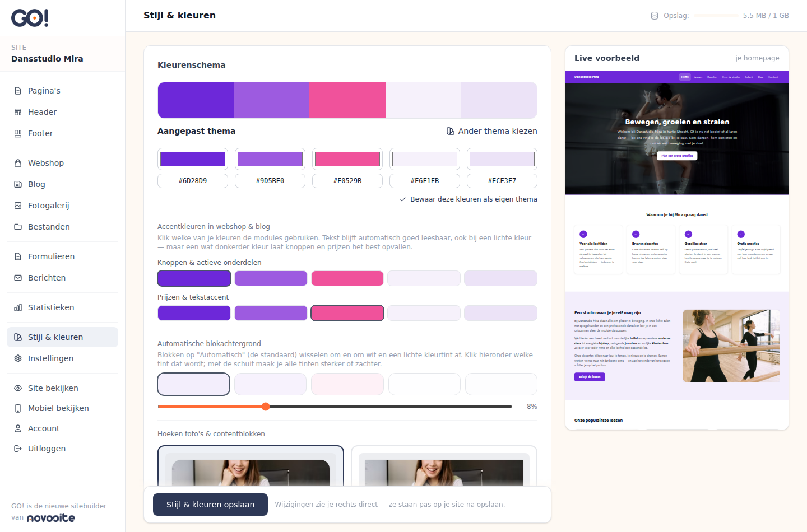Image resolution: width=807 pixels, height=532 pixels.
Task: Click the checkmark icon before Bewaar deze kleuren
Action: (403, 199)
